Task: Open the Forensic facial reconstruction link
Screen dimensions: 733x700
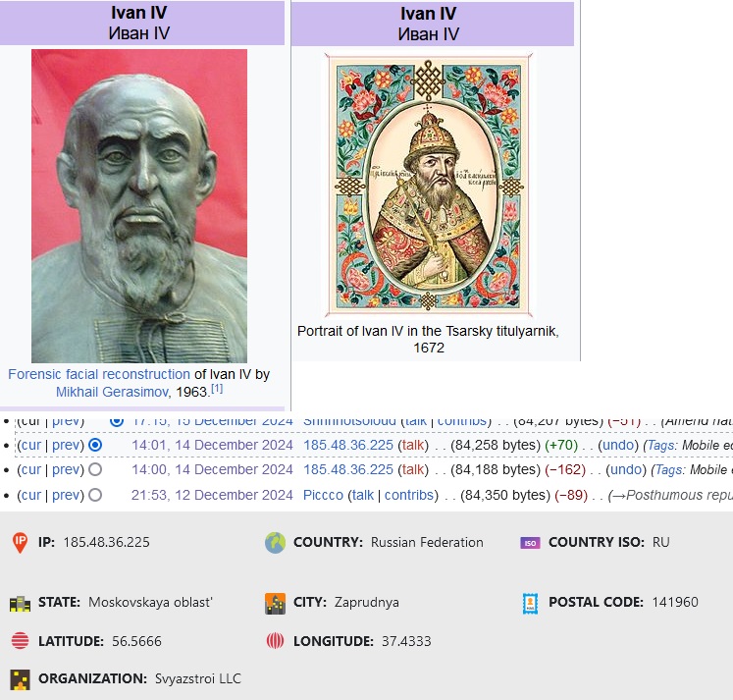Action: click(x=99, y=374)
